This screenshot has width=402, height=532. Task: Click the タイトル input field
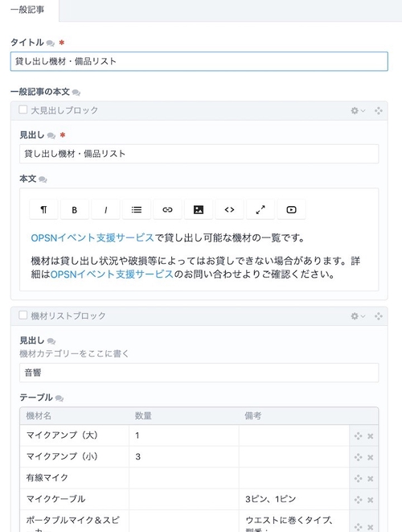pos(199,61)
